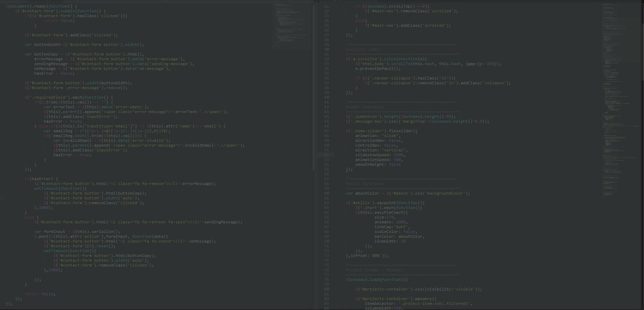Click the 'var emailReg' regex line

(107, 131)
